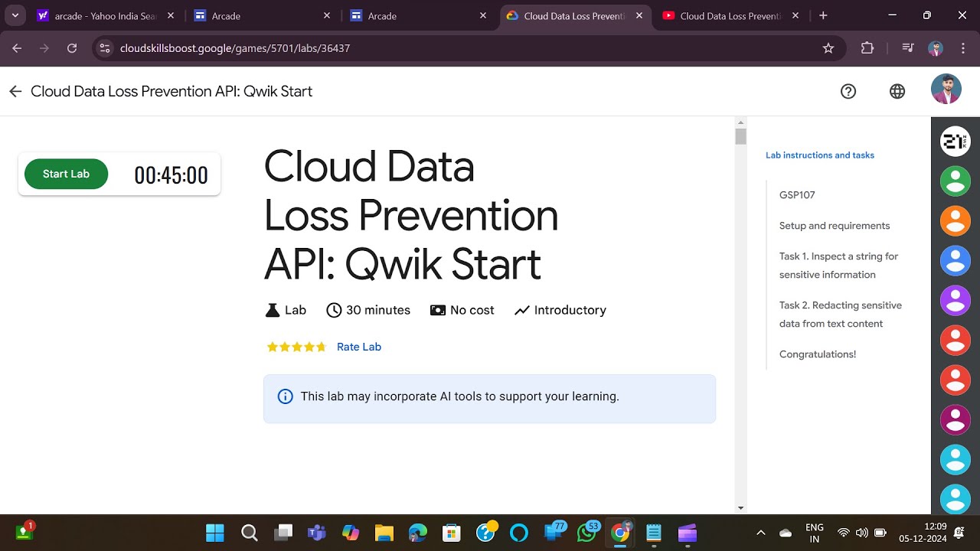980x551 pixels.
Task: Click the address bar URL
Action: click(x=235, y=48)
